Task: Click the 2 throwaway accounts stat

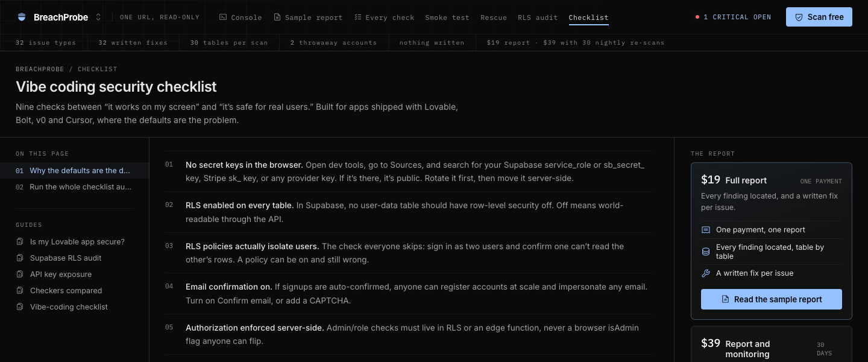Action: click(333, 43)
